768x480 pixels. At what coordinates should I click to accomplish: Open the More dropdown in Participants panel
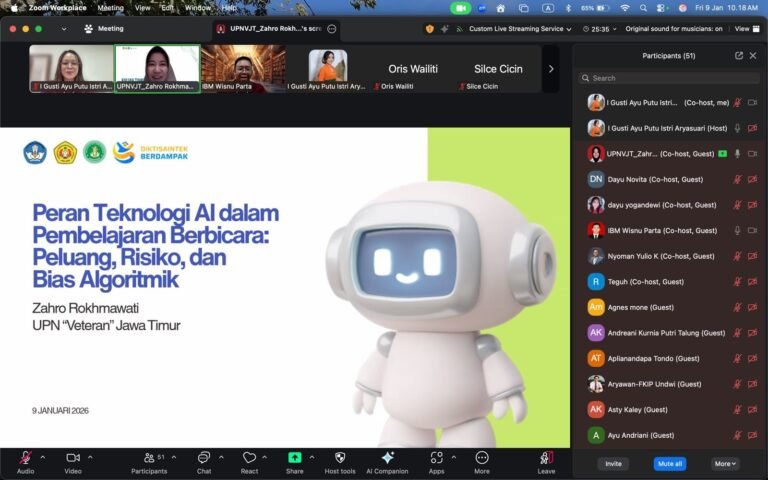725,464
